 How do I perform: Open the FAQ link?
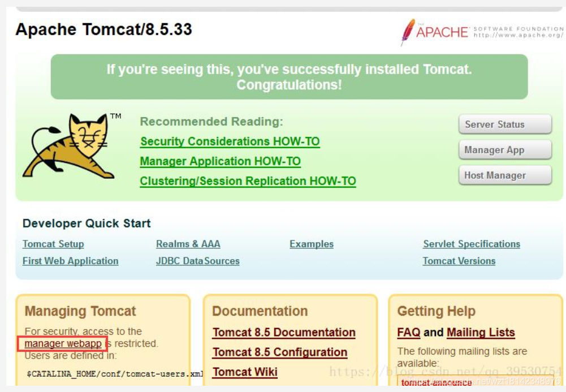click(409, 333)
